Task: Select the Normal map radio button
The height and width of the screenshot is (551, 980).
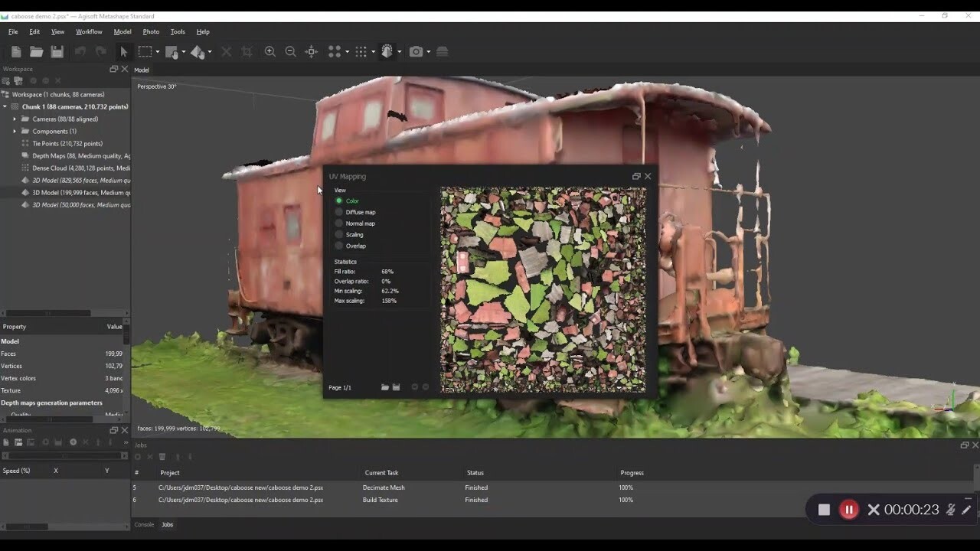Action: [x=338, y=223]
